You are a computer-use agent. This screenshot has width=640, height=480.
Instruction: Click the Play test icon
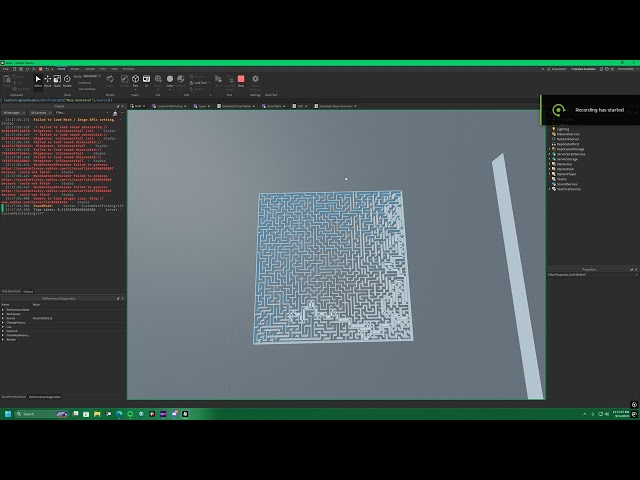[218, 81]
